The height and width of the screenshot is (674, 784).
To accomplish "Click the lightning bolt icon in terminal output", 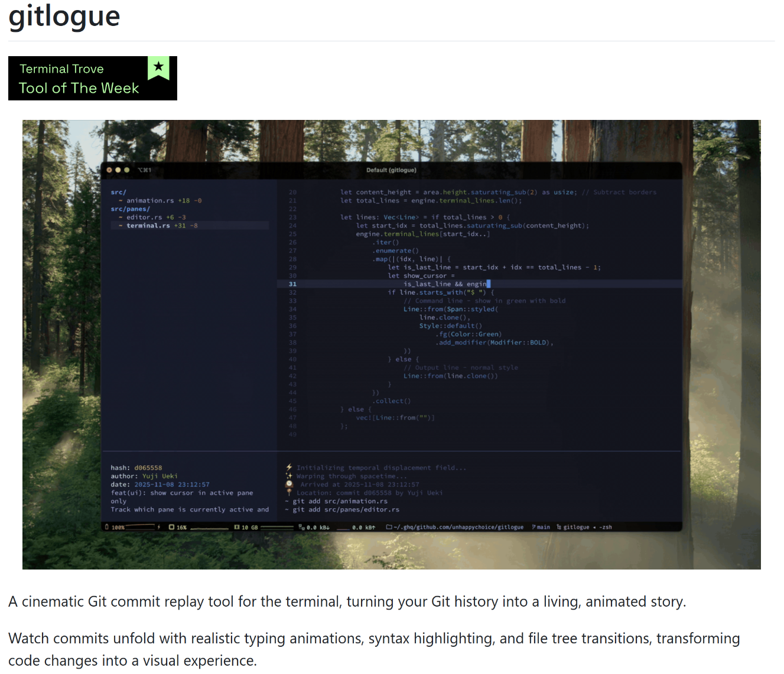I will coord(289,467).
